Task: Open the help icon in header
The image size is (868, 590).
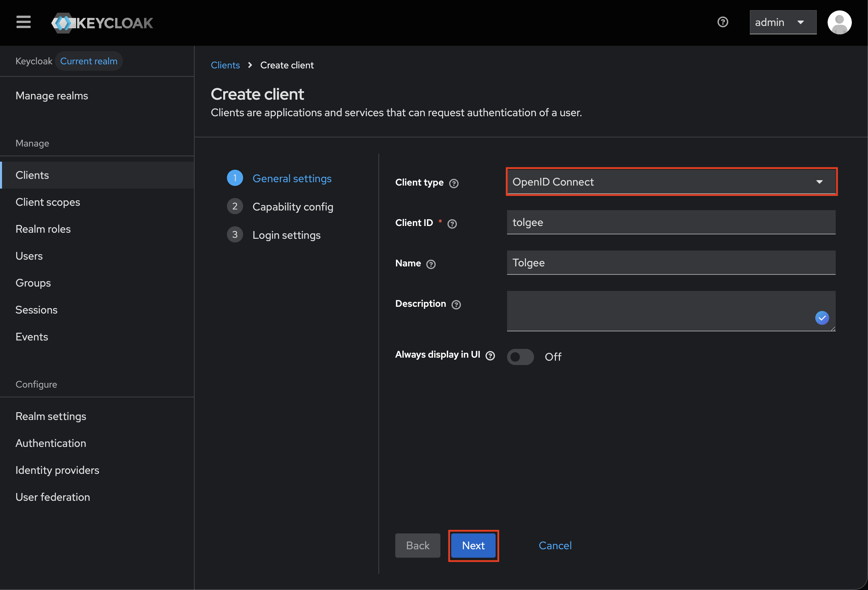Action: (x=723, y=22)
